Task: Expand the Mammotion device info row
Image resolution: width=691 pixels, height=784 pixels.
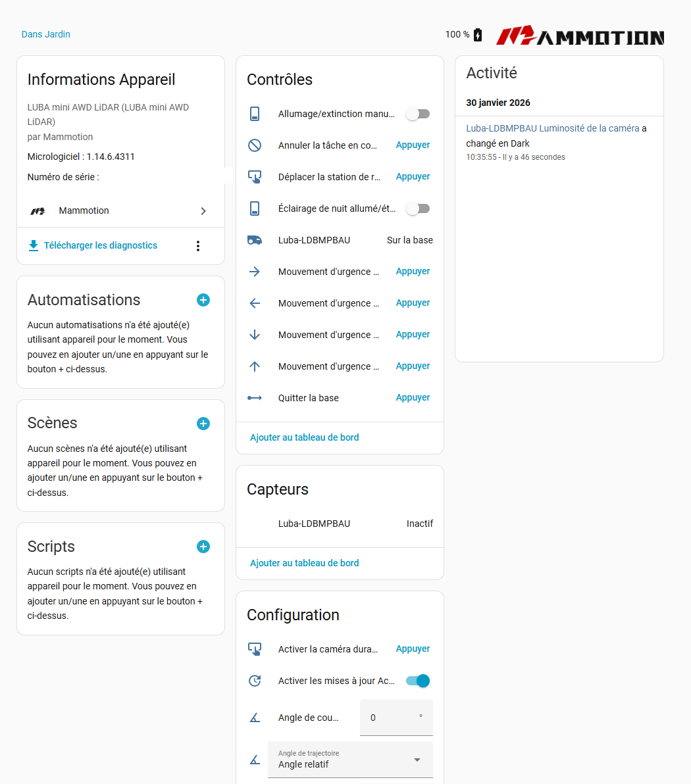Action: coord(203,210)
